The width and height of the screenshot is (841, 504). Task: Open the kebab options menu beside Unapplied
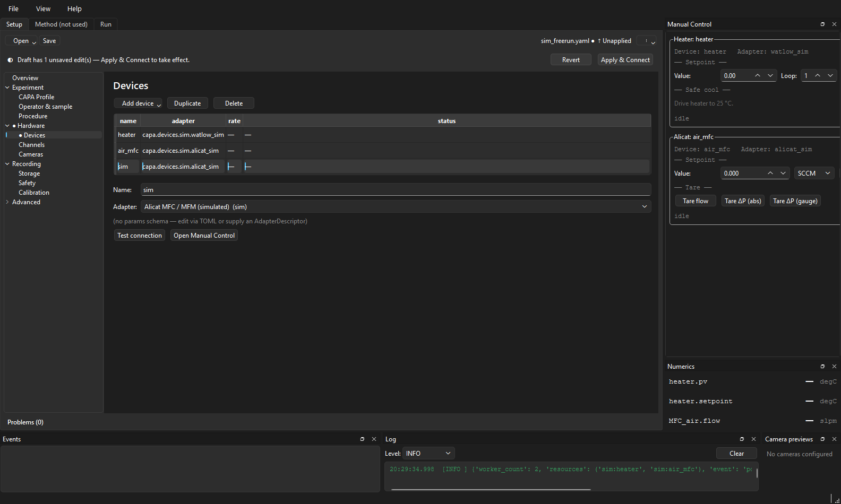click(647, 41)
